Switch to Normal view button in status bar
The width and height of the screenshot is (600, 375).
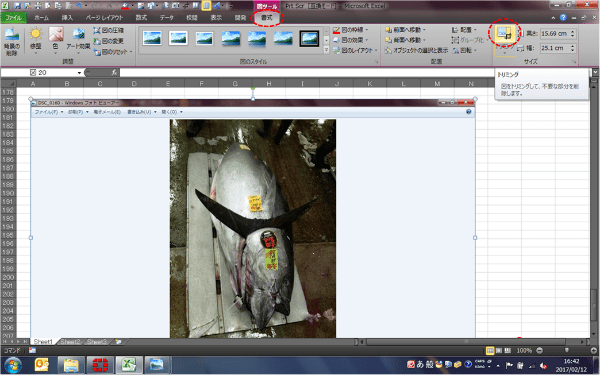489,350
